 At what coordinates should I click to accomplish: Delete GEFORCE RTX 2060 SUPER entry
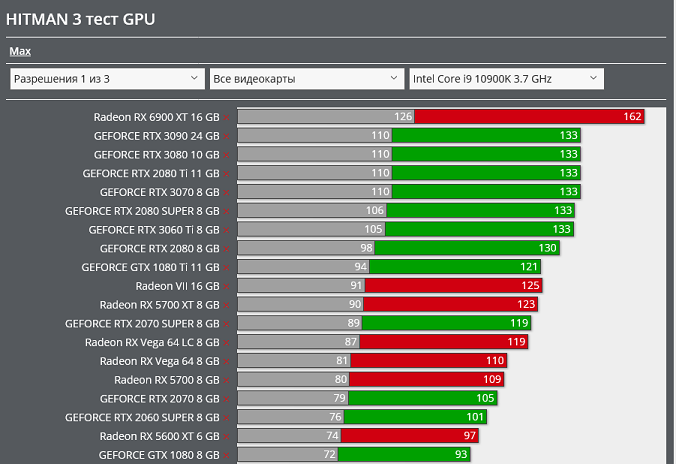[226, 418]
